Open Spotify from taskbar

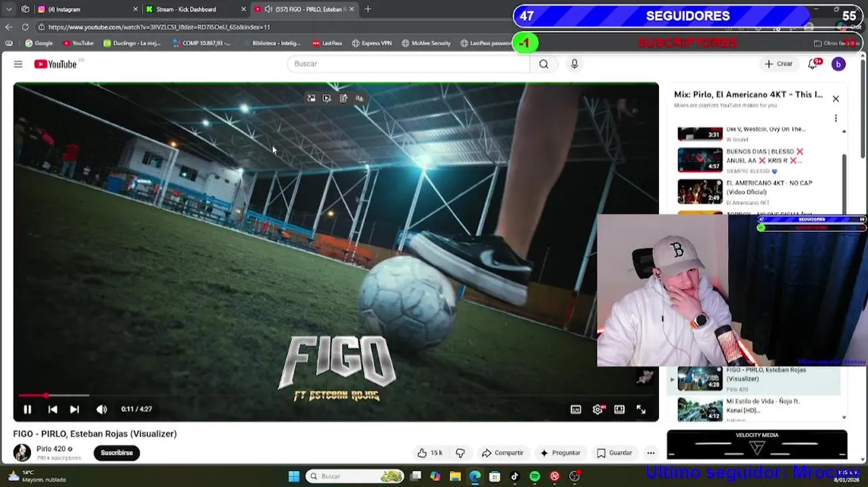point(535,476)
